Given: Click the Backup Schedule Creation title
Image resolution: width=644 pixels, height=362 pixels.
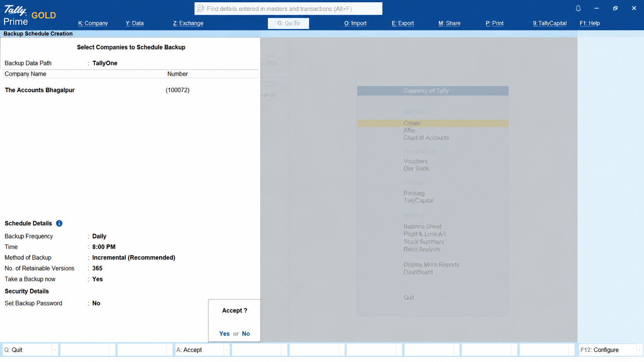Looking at the screenshot, I should 38,34.
